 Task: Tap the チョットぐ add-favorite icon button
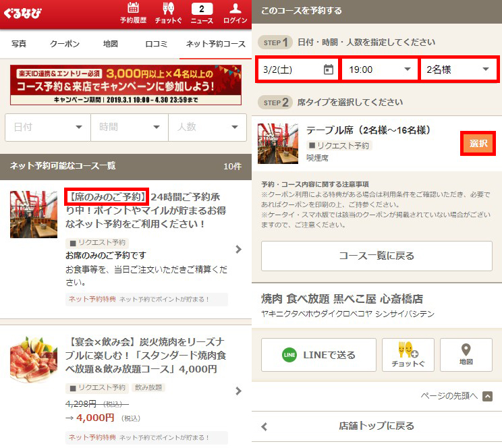pos(408,355)
